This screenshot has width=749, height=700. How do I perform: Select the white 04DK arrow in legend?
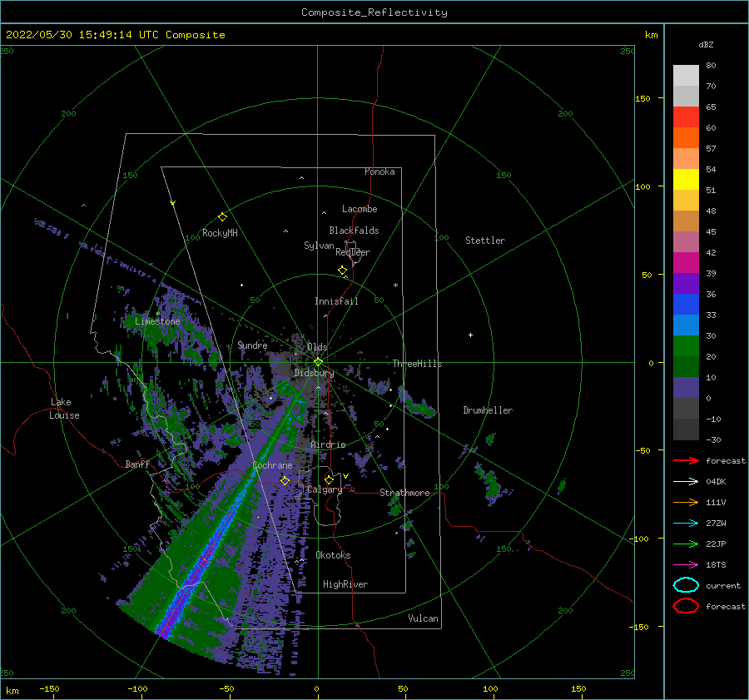(x=686, y=482)
